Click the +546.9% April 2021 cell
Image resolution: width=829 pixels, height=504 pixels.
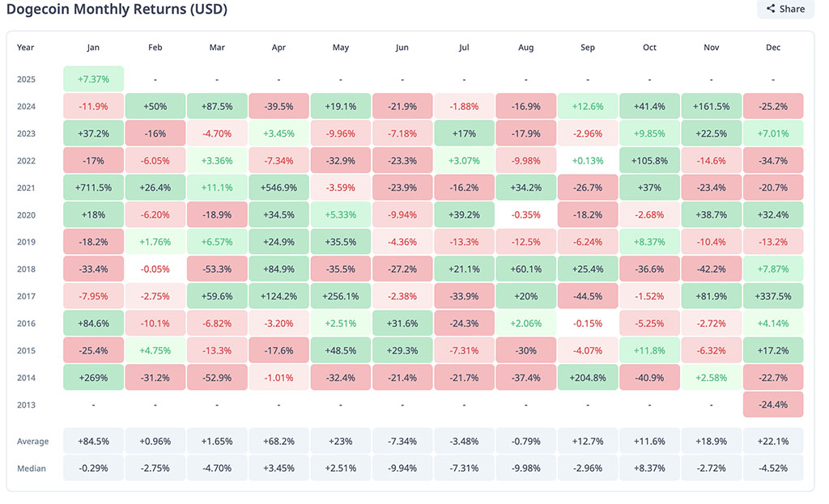[x=278, y=188]
